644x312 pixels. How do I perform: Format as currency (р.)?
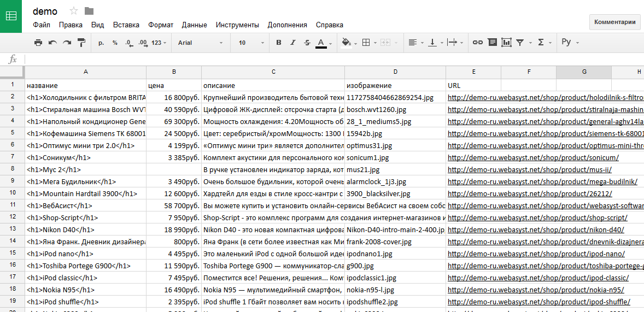point(101,43)
